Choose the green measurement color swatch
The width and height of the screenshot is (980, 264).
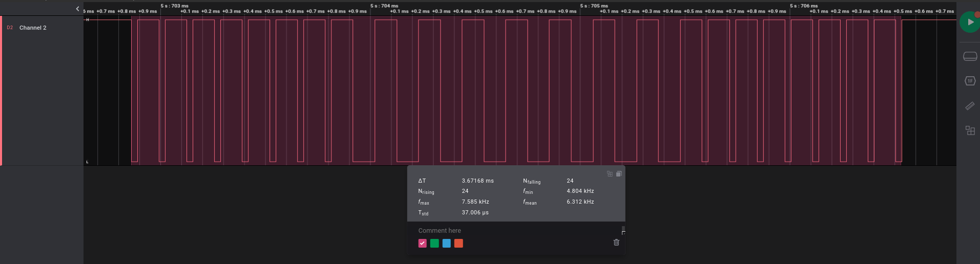434,243
